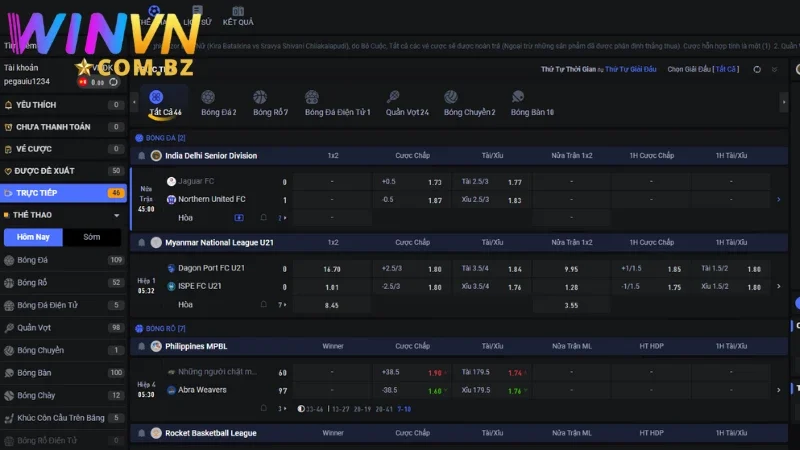Toggle to the Sớm early matches view

[92, 237]
